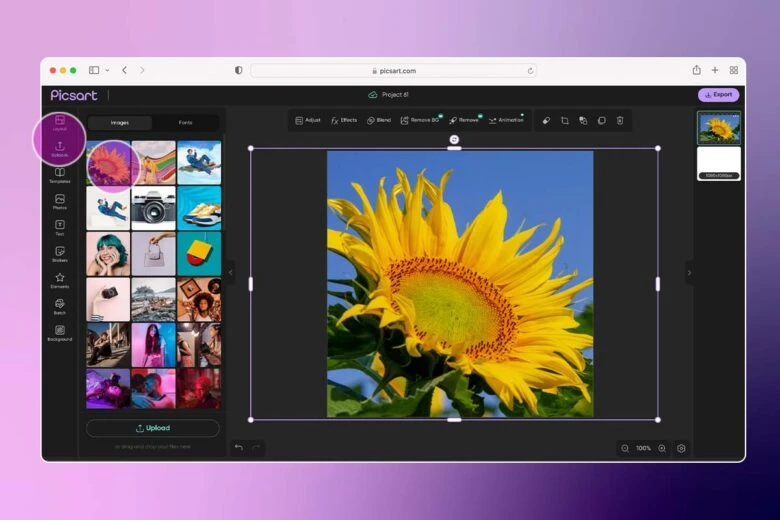780x520 pixels.
Task: Click the Crop icon in the top toolbar
Action: (565, 120)
